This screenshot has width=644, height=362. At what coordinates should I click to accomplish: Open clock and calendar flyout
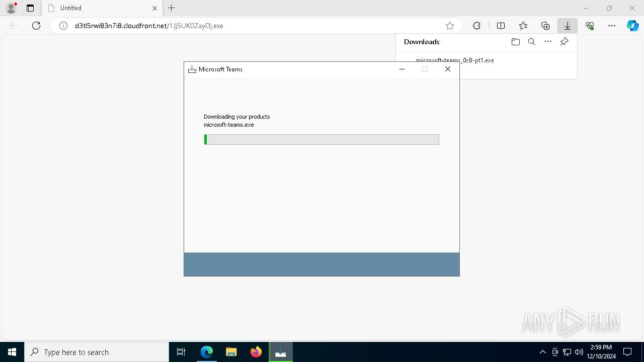(601, 352)
